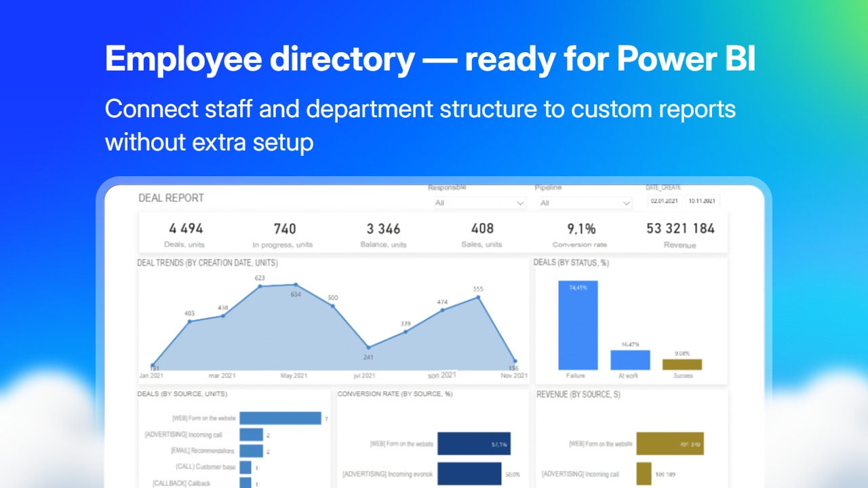Click the end date field showing 10.11.2021
This screenshot has height=488, width=868.
702,201
